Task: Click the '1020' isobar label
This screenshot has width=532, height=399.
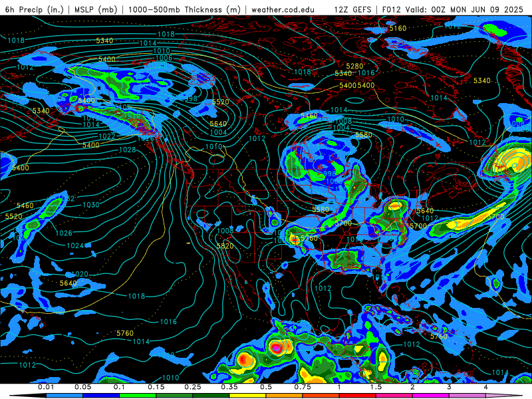Action: coord(80,274)
